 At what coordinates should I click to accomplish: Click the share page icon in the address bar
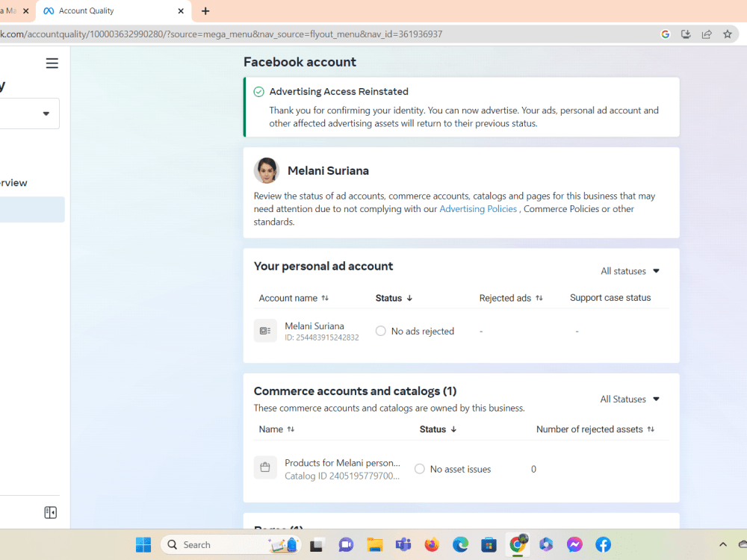(707, 34)
